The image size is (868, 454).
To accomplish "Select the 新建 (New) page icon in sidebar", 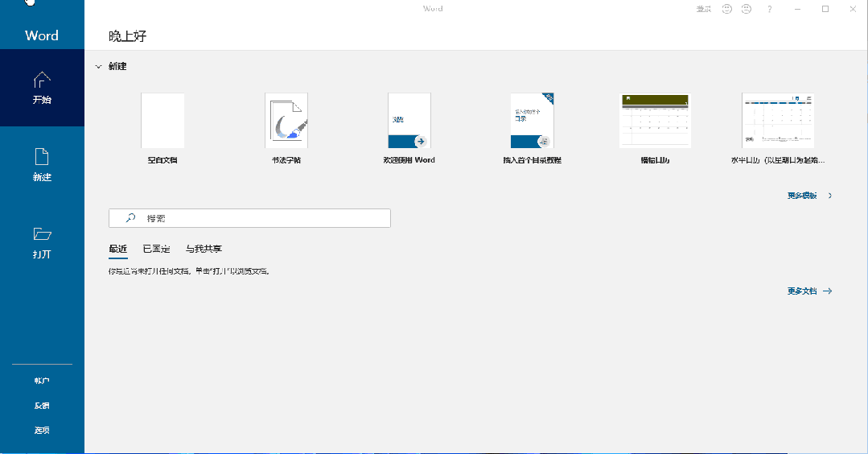I will [42, 157].
